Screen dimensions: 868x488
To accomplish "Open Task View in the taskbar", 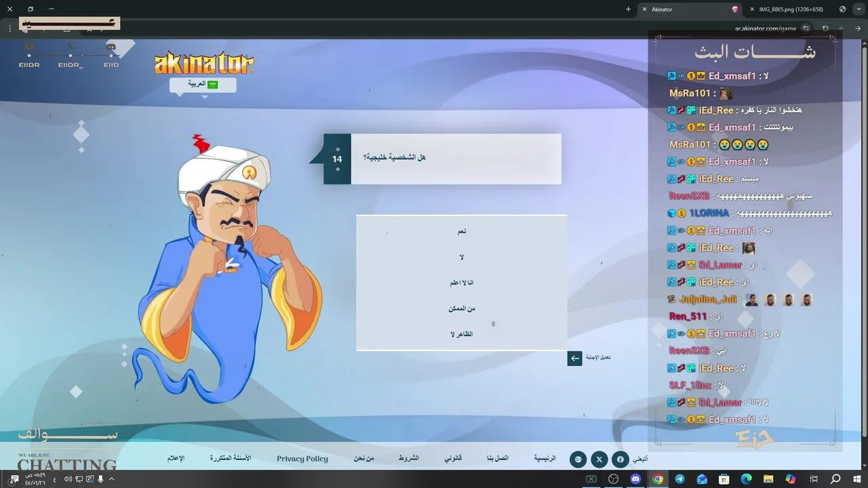I will tap(813, 479).
